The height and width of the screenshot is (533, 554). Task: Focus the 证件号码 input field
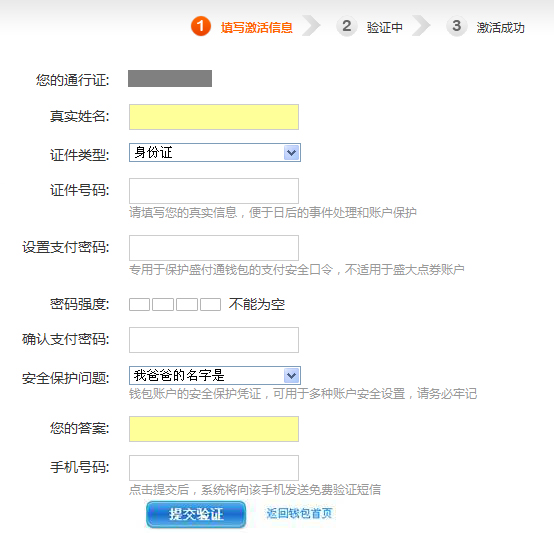pyautogui.click(x=214, y=191)
